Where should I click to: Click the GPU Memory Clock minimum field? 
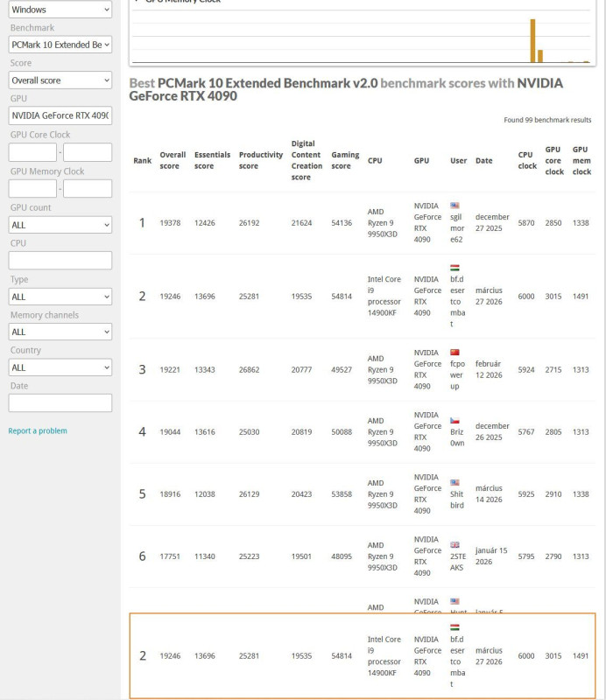click(32, 188)
